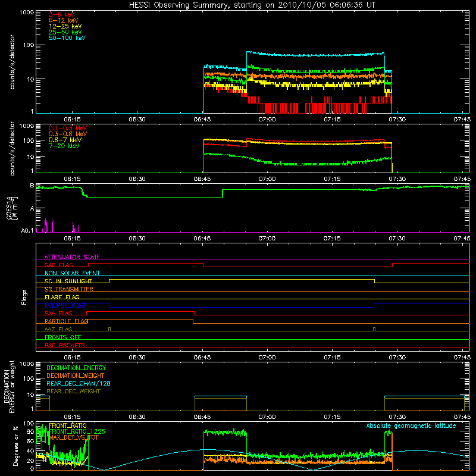The width and height of the screenshot is (476, 476).
Task: Click the REAR_DEC_CHAN/128 legend entry
Action: point(79,383)
